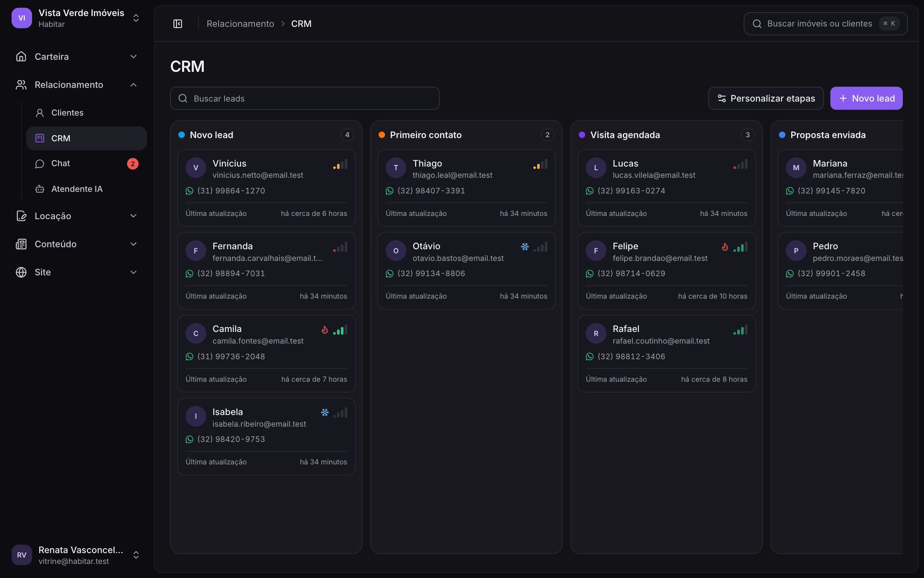
Task: Click Visita agendada count badge 3
Action: [x=748, y=135]
